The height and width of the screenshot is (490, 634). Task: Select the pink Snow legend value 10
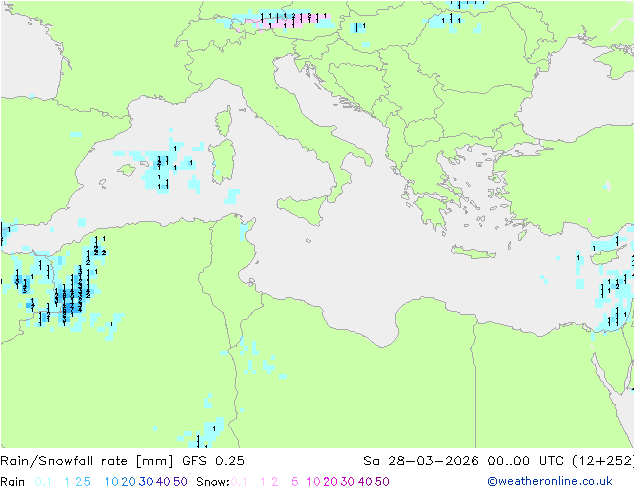(313, 482)
